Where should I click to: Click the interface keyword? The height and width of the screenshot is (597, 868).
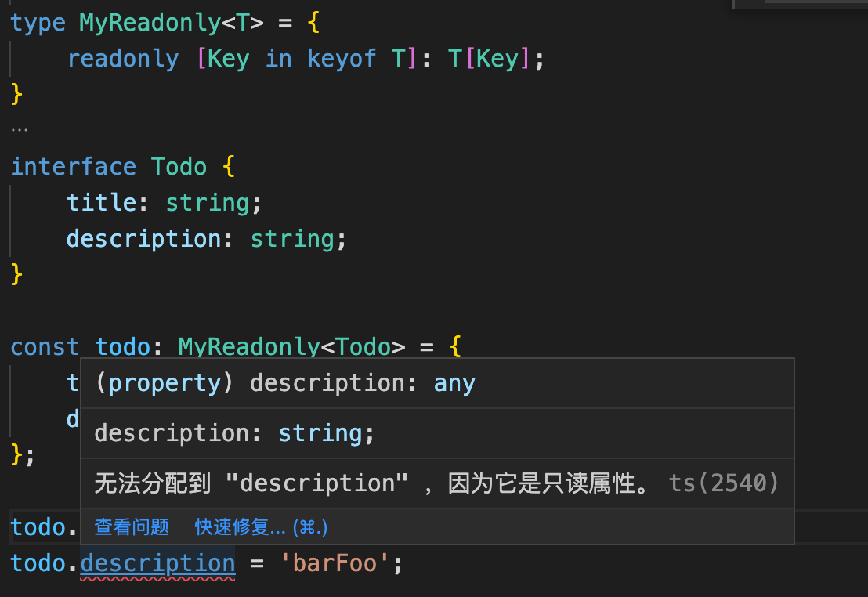click(x=73, y=167)
